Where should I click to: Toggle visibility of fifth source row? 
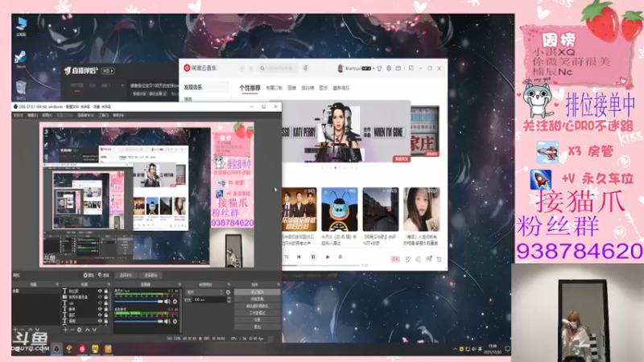(x=100, y=315)
